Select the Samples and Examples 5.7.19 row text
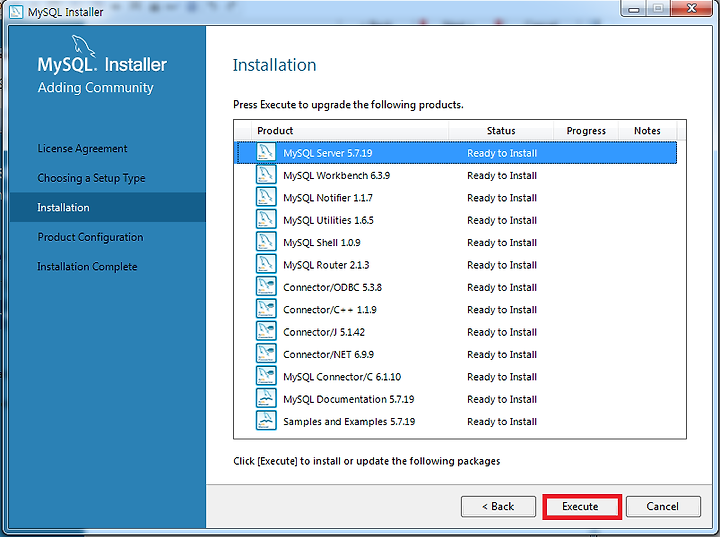This screenshot has height=537, width=720. coord(349,422)
